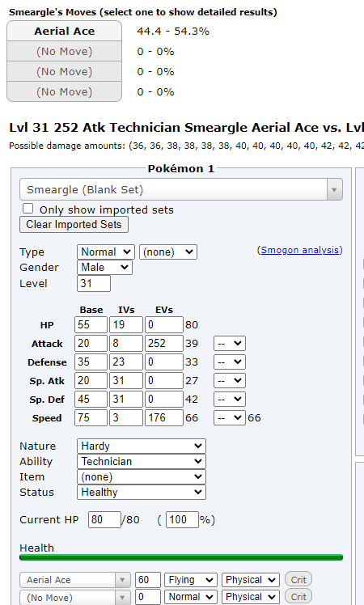The image size is (364, 605).
Task: Click the Speed EVs field showing 176
Action: [x=163, y=418]
